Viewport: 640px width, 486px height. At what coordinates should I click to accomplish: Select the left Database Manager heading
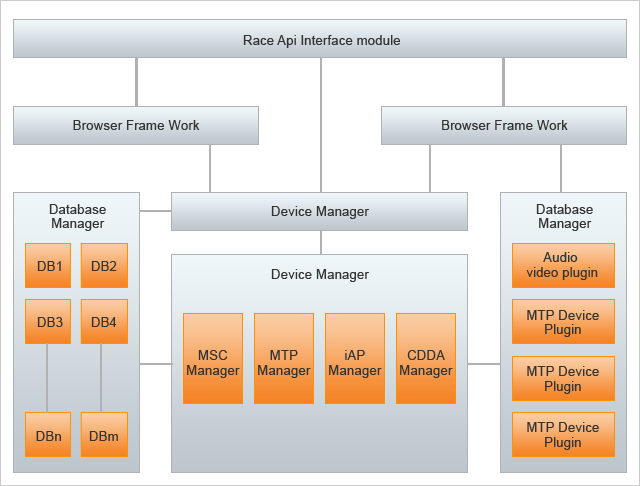[77, 216]
